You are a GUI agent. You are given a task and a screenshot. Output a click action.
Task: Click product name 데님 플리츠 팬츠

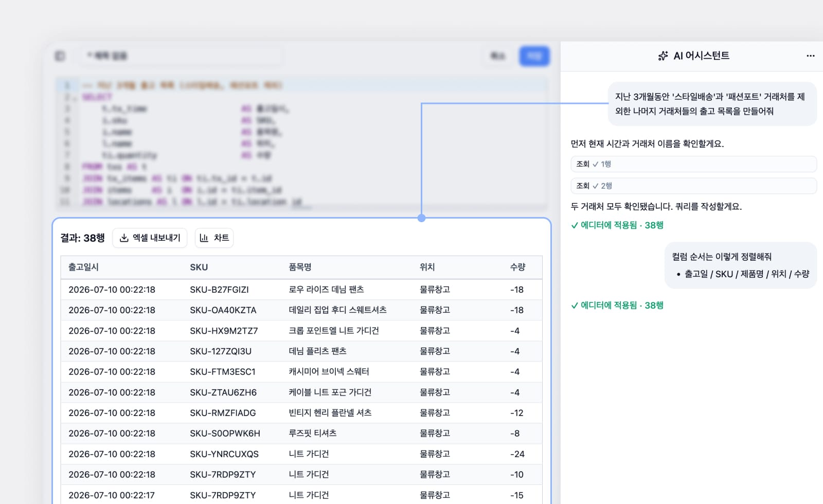[317, 351]
